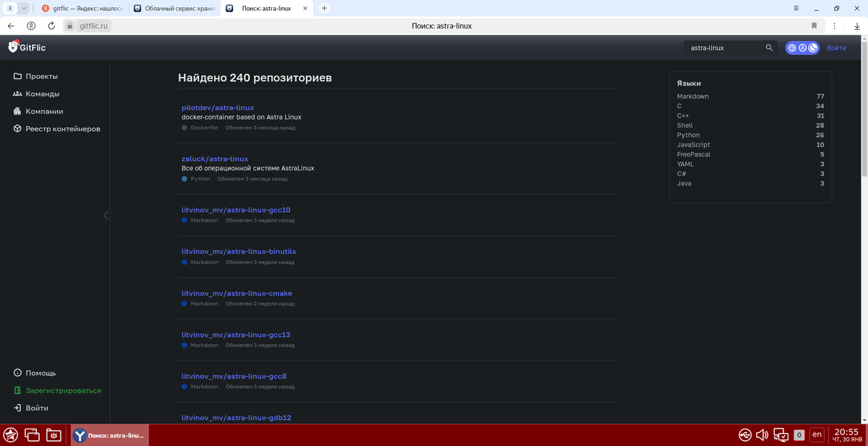Click the tab counter showing 3
This screenshot has width=868, height=446.
point(10,8)
